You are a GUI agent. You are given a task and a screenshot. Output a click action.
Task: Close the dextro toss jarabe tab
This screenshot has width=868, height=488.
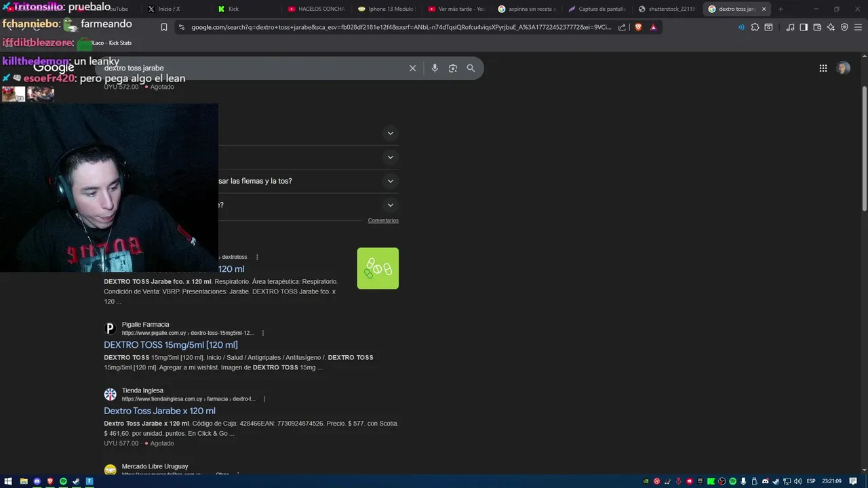point(764,9)
